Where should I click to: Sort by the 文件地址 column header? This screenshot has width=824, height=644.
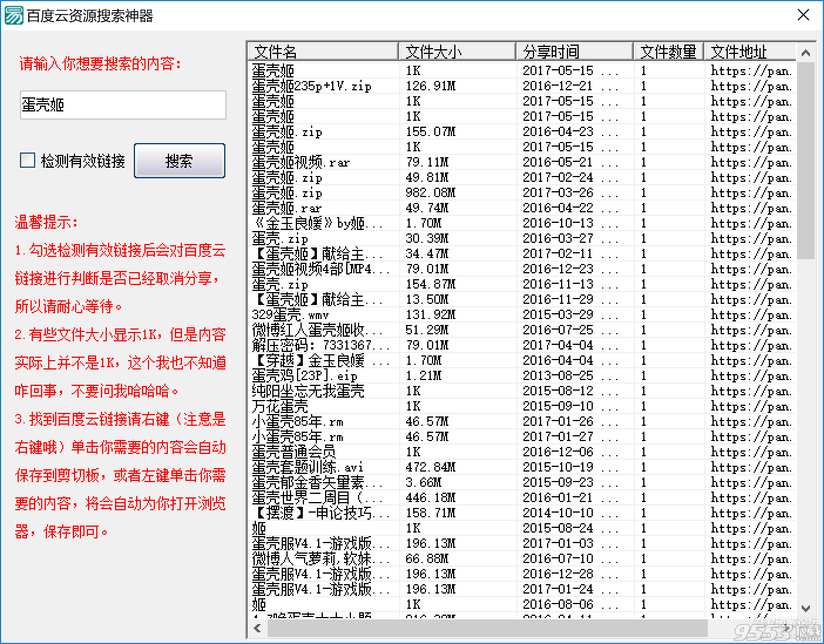coord(750,52)
